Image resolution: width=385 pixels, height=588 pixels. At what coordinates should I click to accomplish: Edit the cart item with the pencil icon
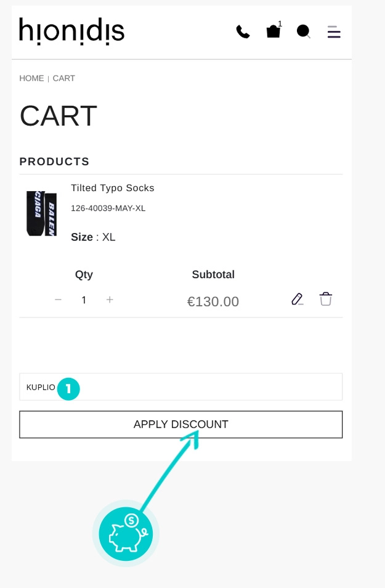tap(298, 299)
